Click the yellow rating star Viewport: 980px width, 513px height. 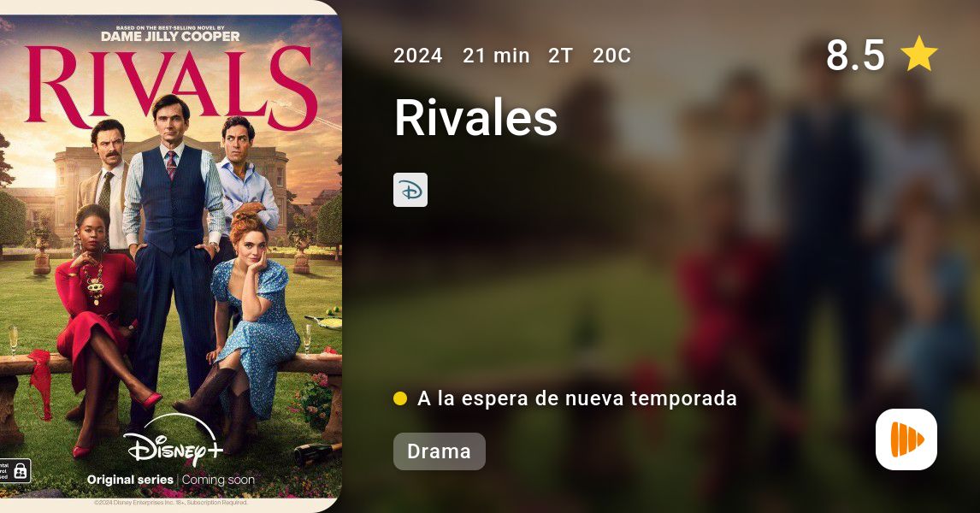pyautogui.click(x=919, y=54)
